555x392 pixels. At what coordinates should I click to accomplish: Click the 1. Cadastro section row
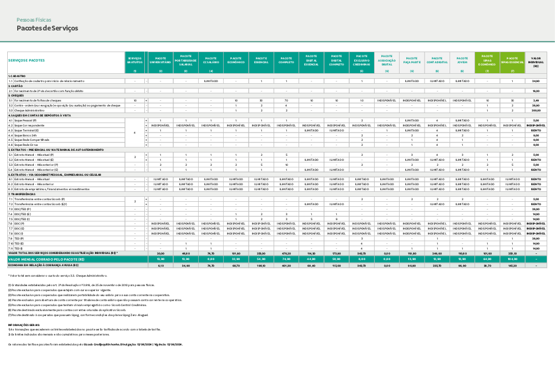[x=17, y=76]
